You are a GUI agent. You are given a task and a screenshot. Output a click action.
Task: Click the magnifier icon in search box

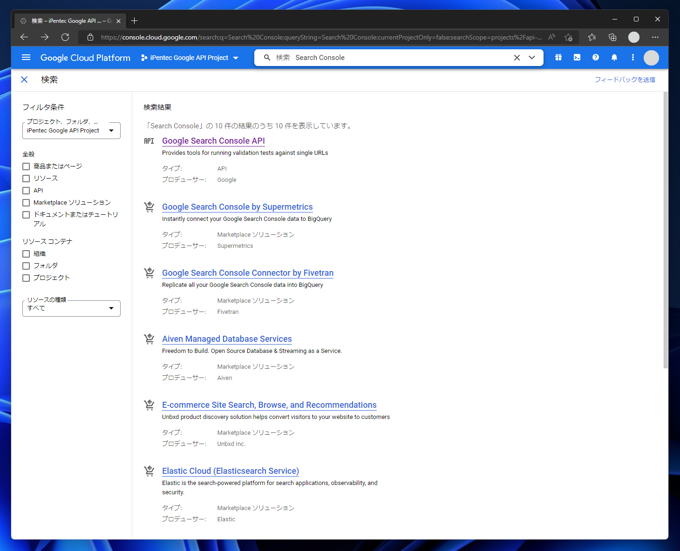267,58
